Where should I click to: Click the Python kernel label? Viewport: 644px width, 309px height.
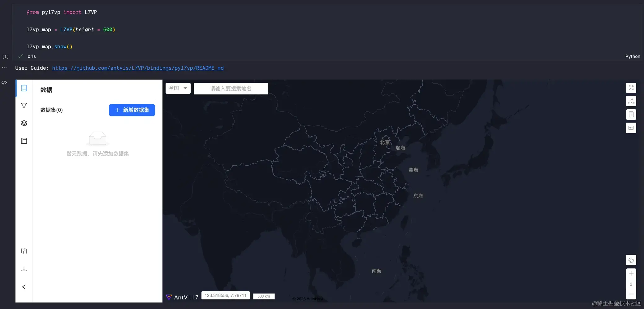pyautogui.click(x=632, y=56)
